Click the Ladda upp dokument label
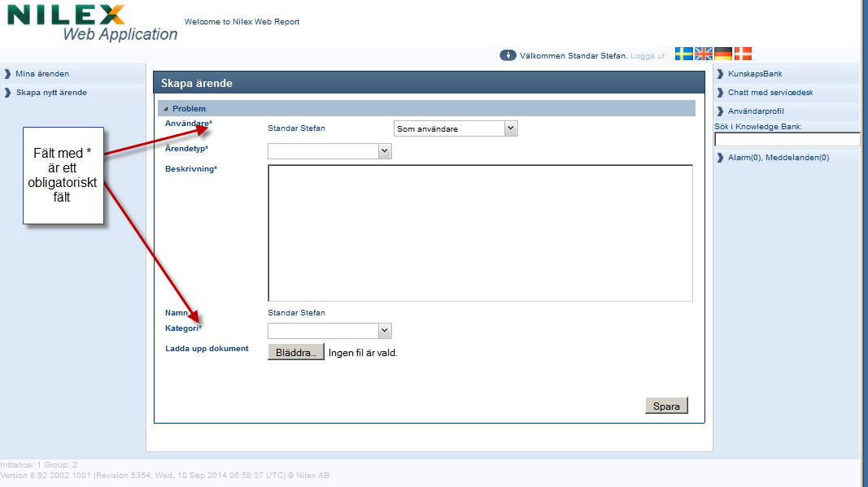The width and height of the screenshot is (868, 487). [207, 349]
